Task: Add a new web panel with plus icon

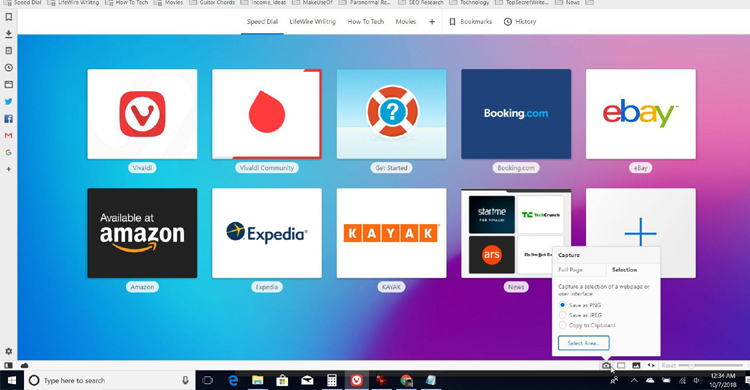Action: (9, 169)
